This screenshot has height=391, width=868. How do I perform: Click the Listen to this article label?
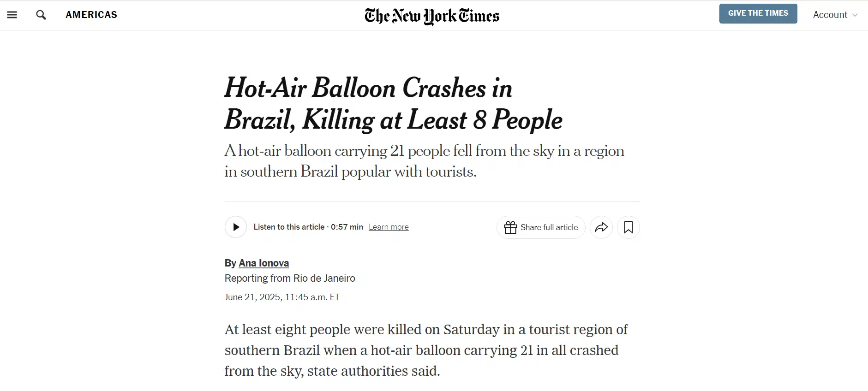(289, 227)
